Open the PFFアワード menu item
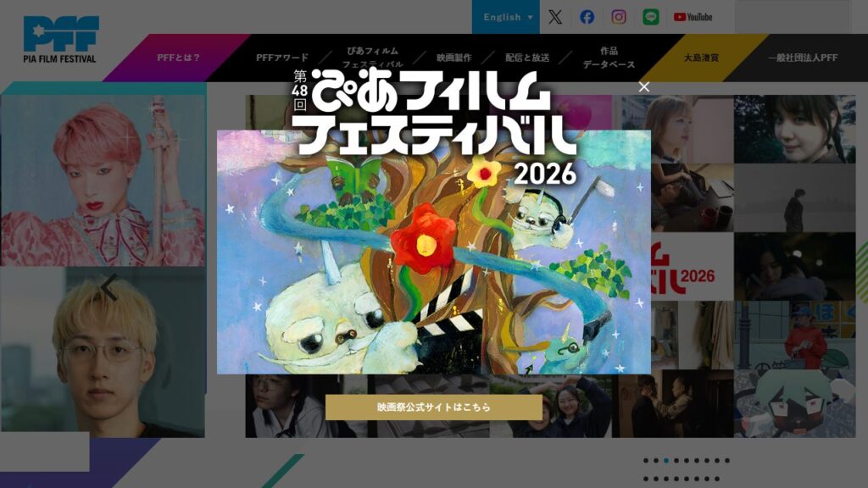The image size is (868, 488). pos(281,58)
